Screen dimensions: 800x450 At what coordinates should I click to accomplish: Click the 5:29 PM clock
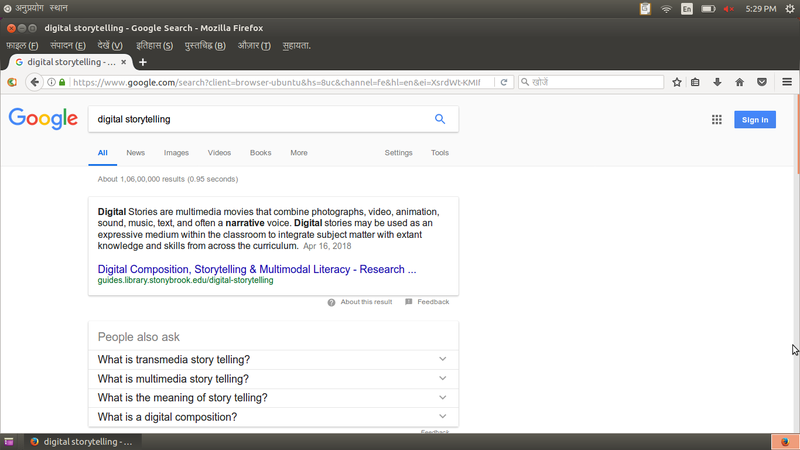(x=760, y=9)
